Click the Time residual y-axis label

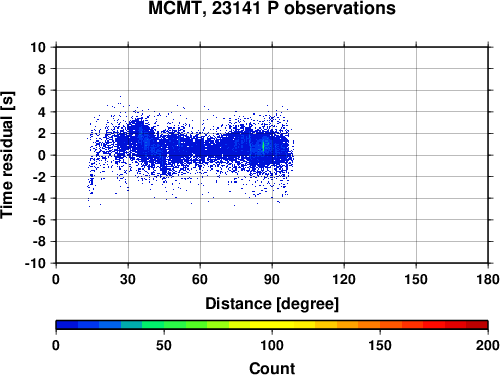[x=7, y=155]
